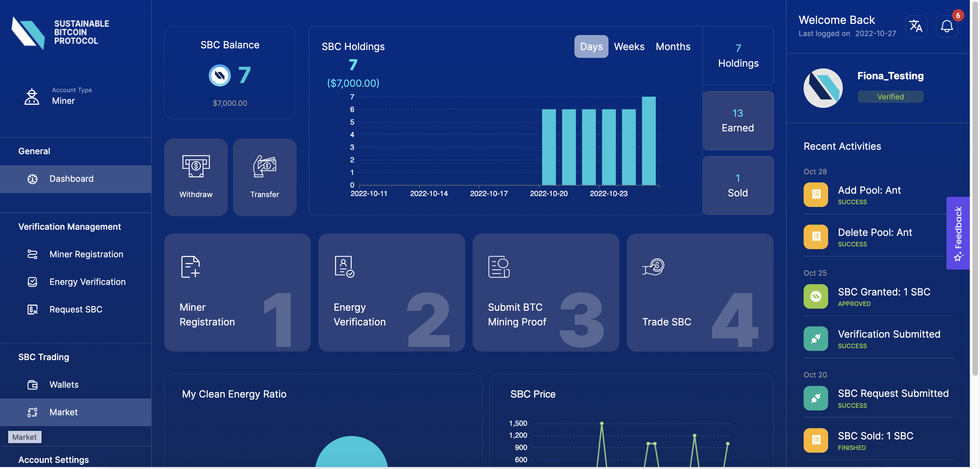This screenshot has width=980, height=469.
Task: Click the SBC Sold activity icon
Action: pos(816,440)
